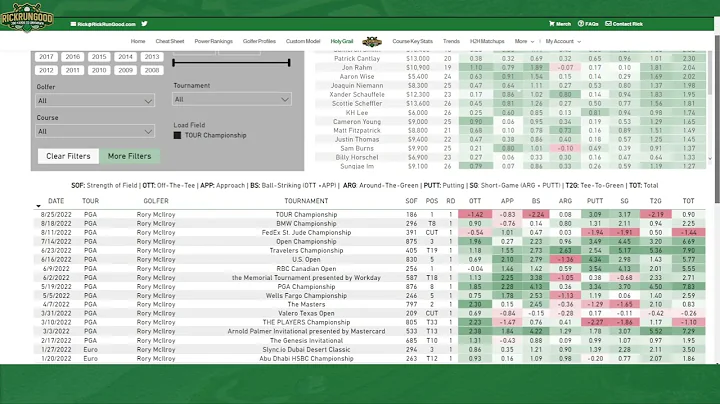Sort by the APP column header

point(507,201)
